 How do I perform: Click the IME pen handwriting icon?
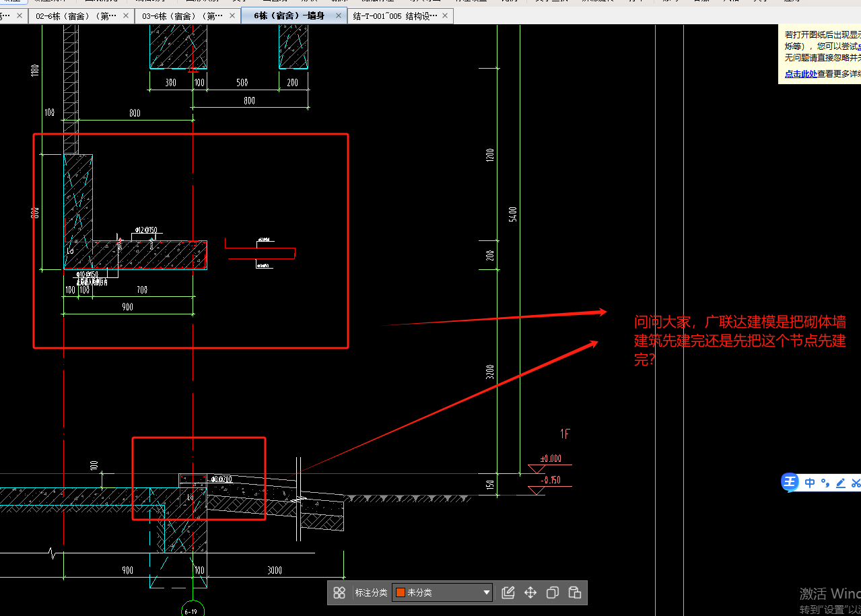(x=840, y=483)
